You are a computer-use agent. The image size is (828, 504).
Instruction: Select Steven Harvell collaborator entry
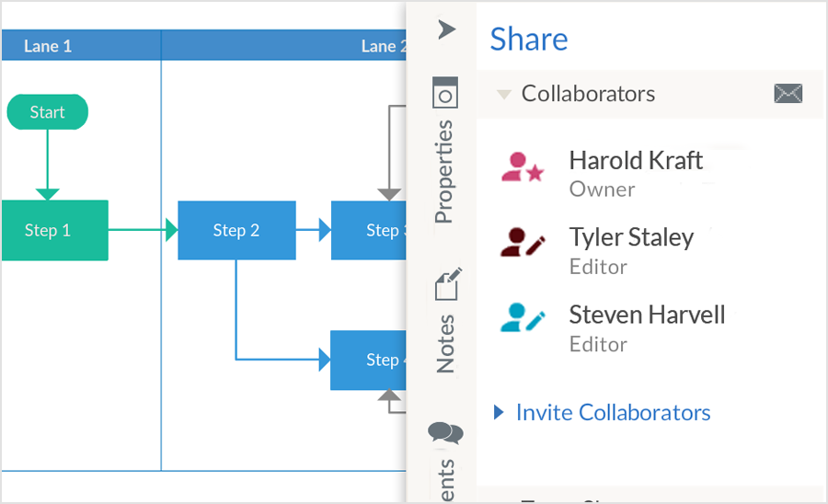pos(647,315)
